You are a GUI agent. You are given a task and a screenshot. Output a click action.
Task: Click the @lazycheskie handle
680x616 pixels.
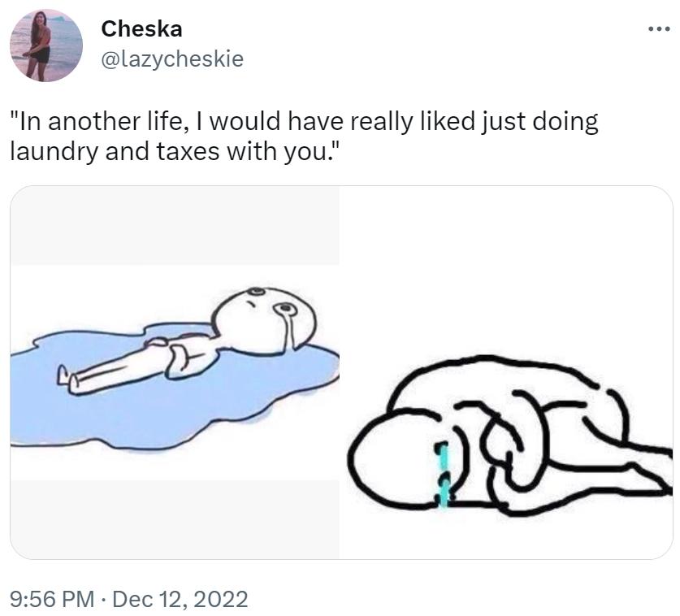coord(171,59)
